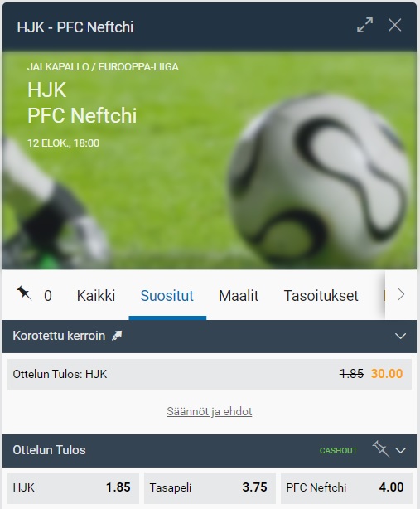Click the Jalkapallo / Eurooppa-liiga breadcrumb
The height and width of the screenshot is (509, 420).
pyautogui.click(x=103, y=67)
